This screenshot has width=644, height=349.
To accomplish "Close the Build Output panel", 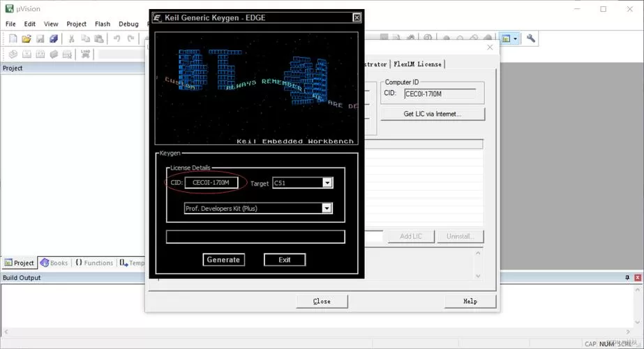I will [x=638, y=278].
